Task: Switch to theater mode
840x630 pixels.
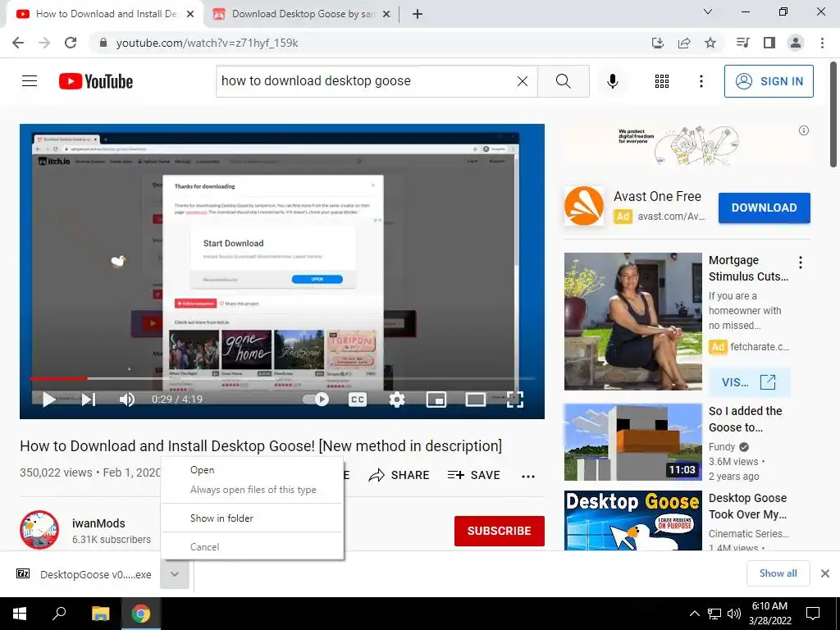Action: (x=475, y=399)
